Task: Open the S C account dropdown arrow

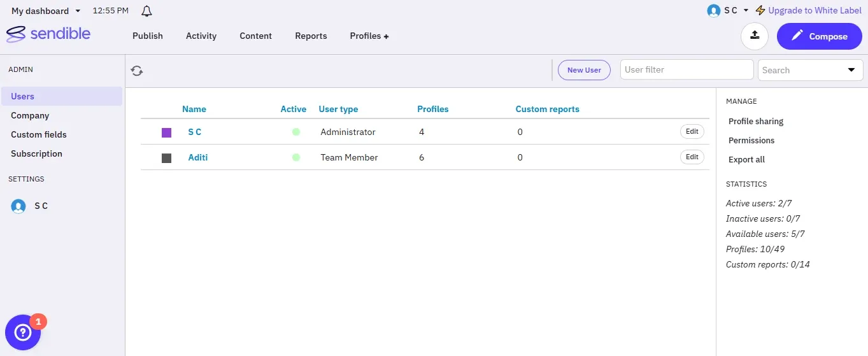Action: [746, 11]
